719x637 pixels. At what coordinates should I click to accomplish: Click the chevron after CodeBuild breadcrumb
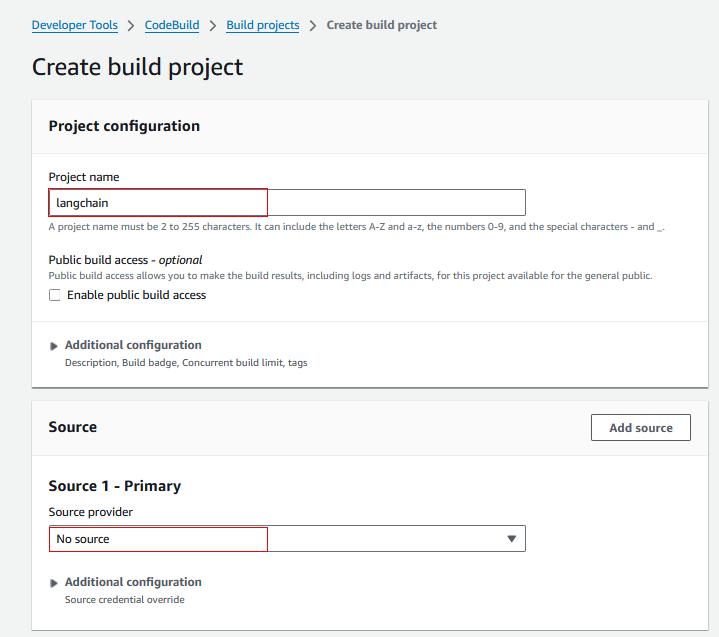pos(213,25)
